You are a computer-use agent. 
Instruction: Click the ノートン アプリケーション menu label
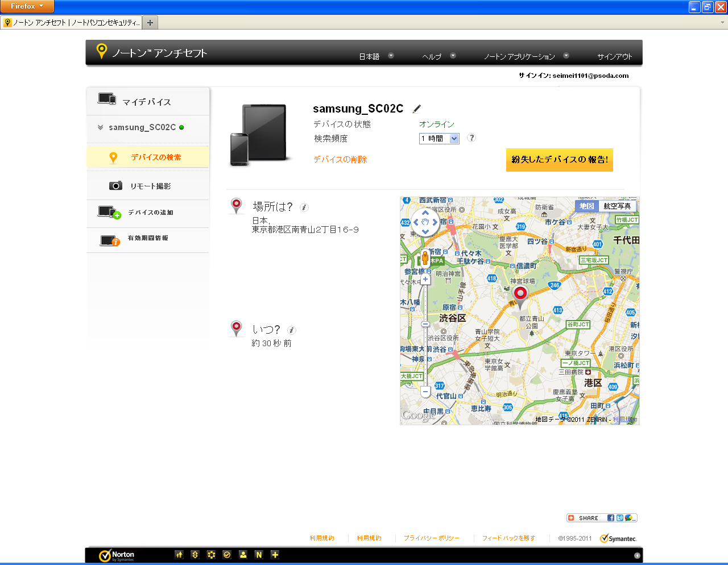click(519, 56)
